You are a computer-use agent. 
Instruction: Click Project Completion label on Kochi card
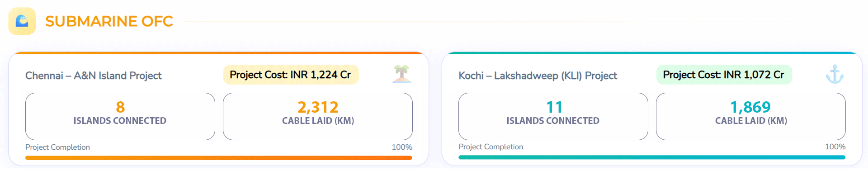(491, 147)
